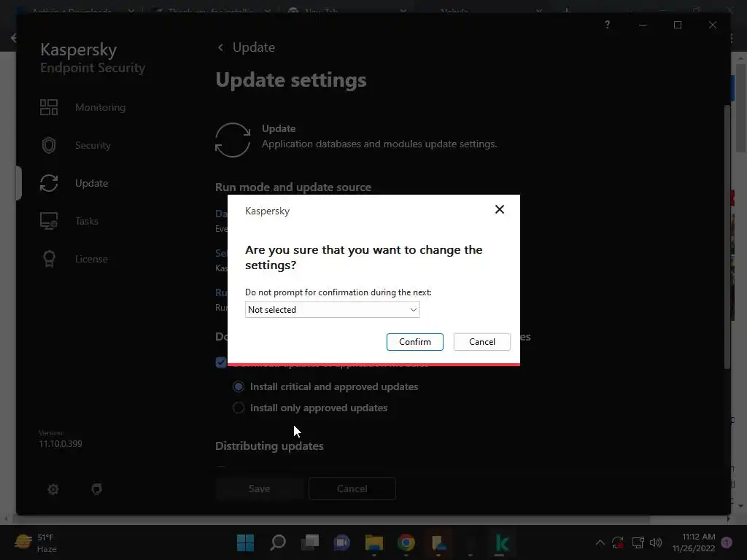Go back using the Update chevron arrow
The image size is (747, 560).
[x=220, y=47]
